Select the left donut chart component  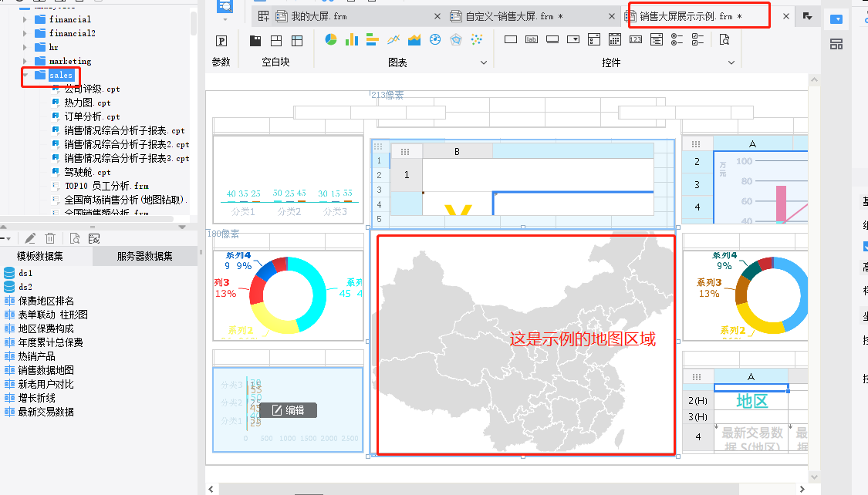pos(288,295)
